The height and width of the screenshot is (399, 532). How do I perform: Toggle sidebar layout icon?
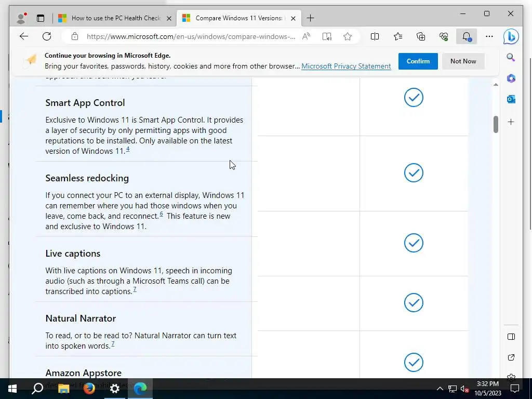(511, 337)
